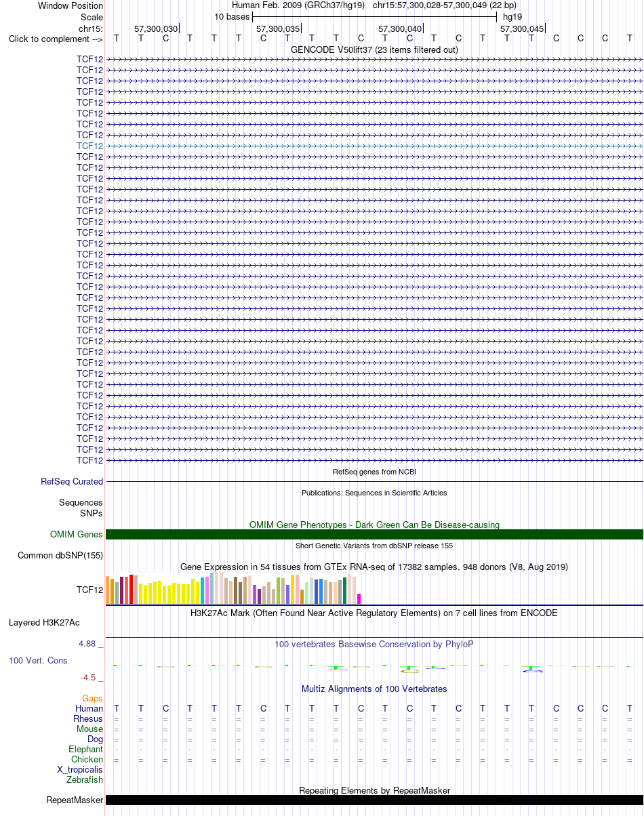Viewport: 644px width, 816px height.
Task: Click the orange 'Gaps' label
Action: click(92, 698)
